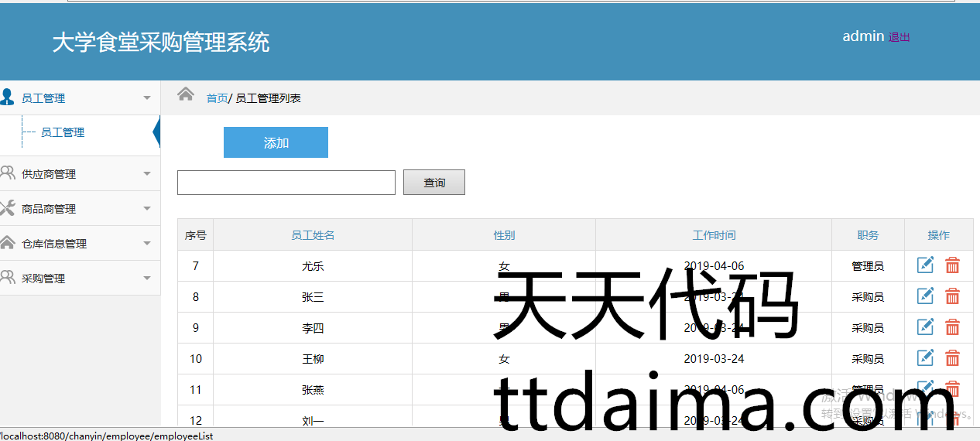Delete employee 王柳 using trash icon
980x441 pixels.
click(953, 358)
